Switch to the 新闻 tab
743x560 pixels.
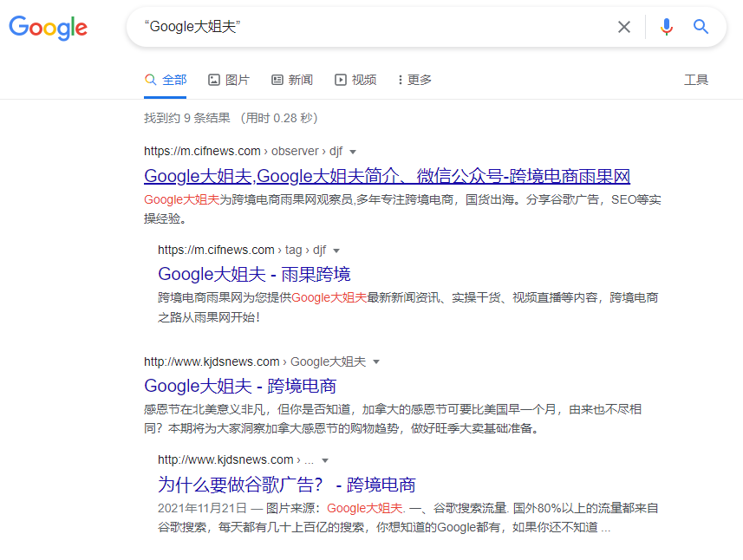tap(292, 80)
